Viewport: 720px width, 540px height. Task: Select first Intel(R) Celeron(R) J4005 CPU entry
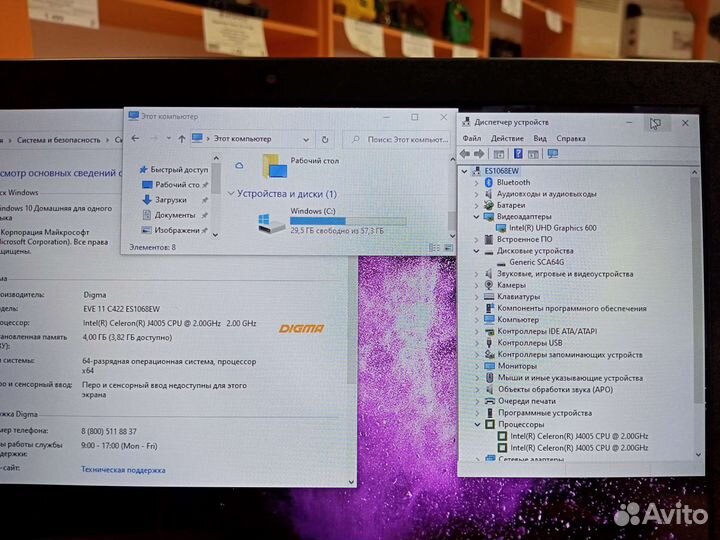pyautogui.click(x=579, y=436)
